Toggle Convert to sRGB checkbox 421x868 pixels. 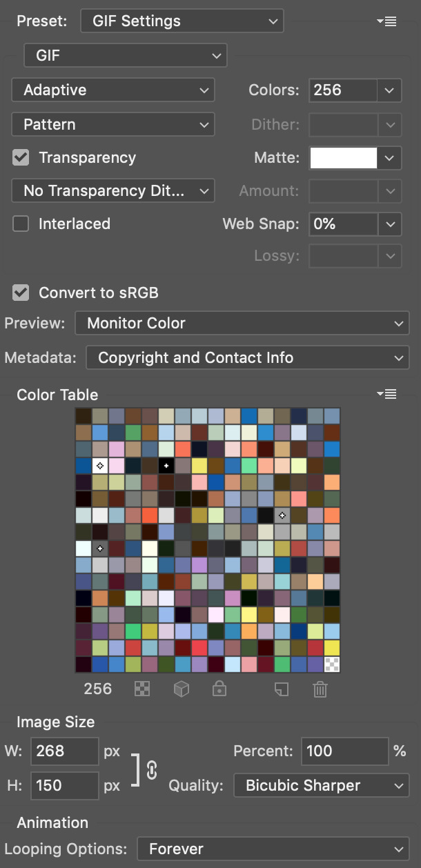pyautogui.click(x=21, y=293)
